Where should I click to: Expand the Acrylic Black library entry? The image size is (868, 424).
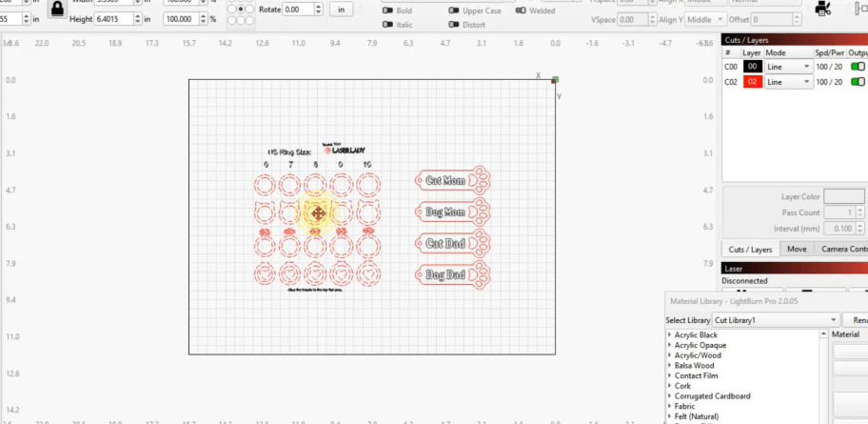point(670,335)
